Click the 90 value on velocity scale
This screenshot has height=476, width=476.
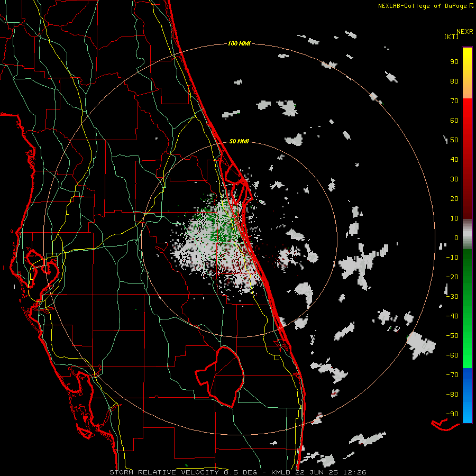(x=454, y=62)
